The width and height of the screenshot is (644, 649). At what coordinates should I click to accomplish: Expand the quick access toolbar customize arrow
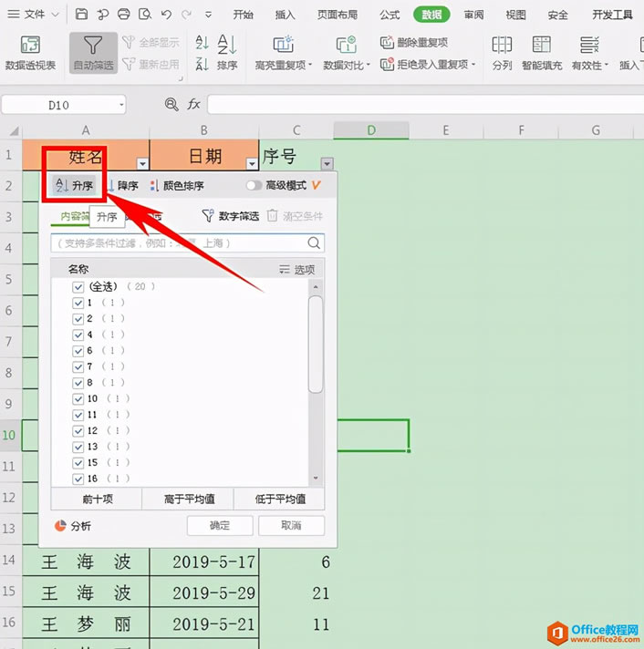[208, 15]
